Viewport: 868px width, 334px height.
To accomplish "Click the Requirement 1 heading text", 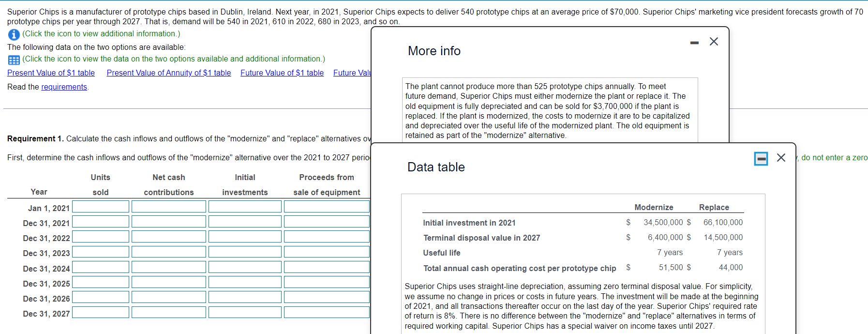I will point(35,138).
